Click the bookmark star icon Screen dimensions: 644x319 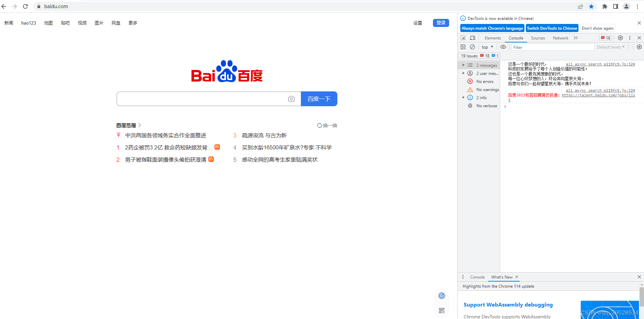(591, 6)
